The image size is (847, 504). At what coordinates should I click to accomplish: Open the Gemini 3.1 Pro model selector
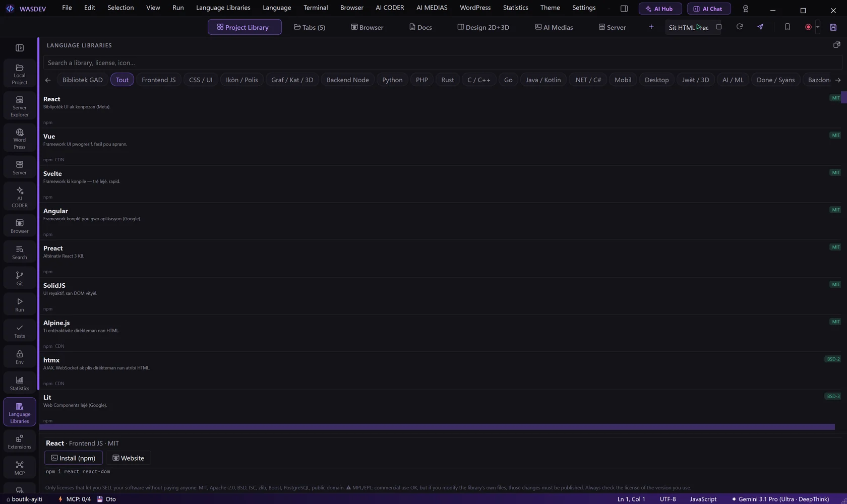point(780,499)
